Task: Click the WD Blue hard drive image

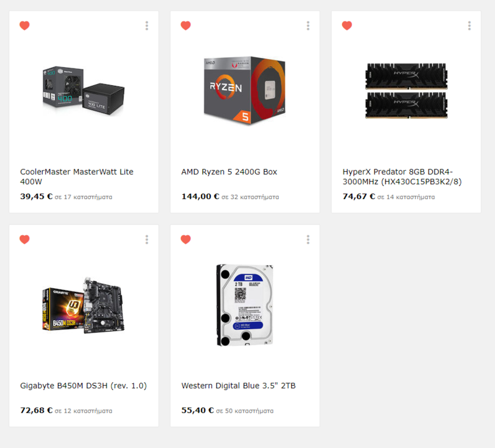Action: pos(244,305)
